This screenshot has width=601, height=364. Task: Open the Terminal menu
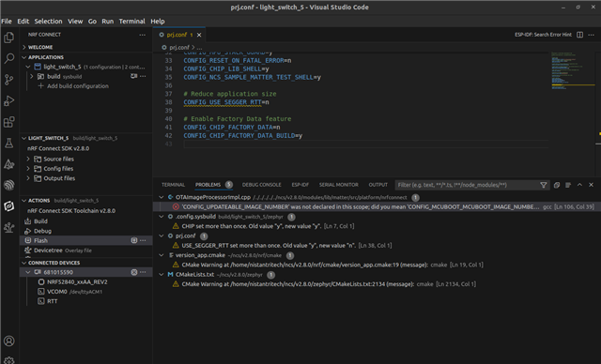pyautogui.click(x=131, y=22)
